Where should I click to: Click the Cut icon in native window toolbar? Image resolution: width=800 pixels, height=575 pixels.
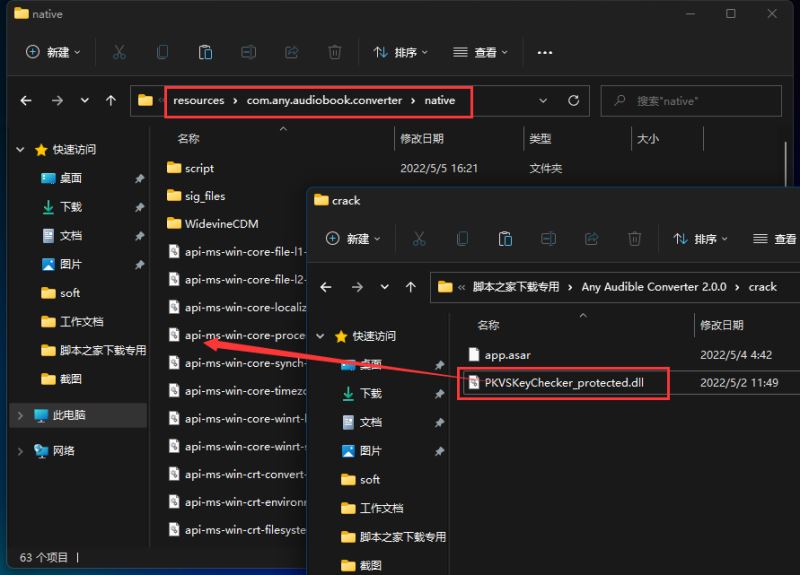click(x=119, y=52)
